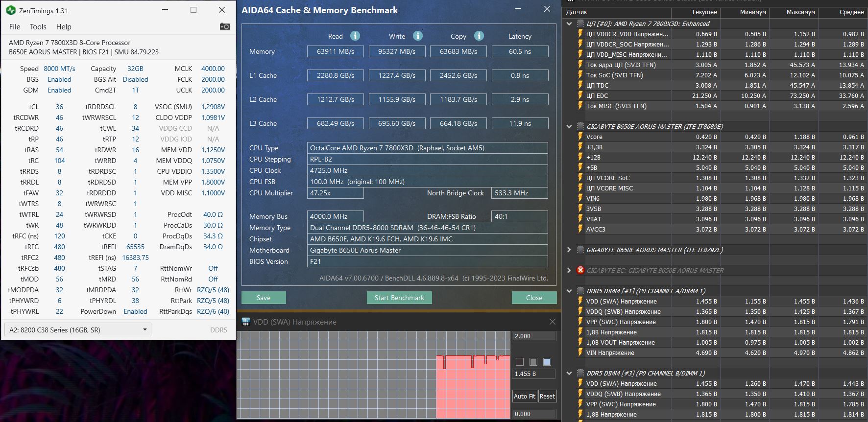Screen dimensions: 868x422
Task: Click the Write column info icon
Action: pos(418,36)
